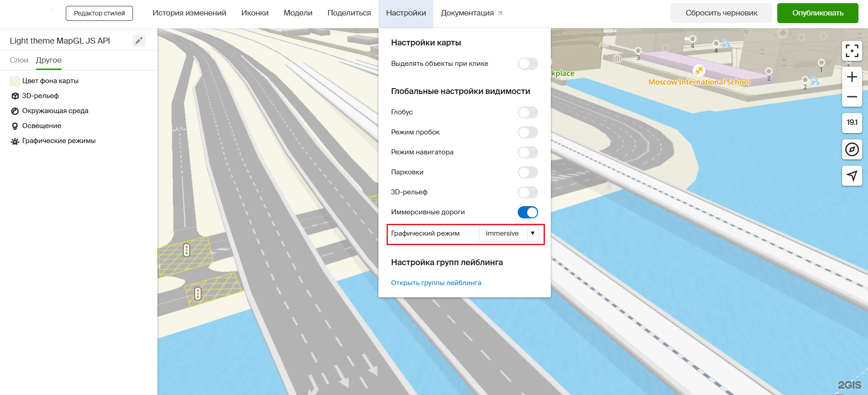Zoom out with the minus icon
Image resolution: width=868 pixels, height=395 pixels.
[852, 97]
